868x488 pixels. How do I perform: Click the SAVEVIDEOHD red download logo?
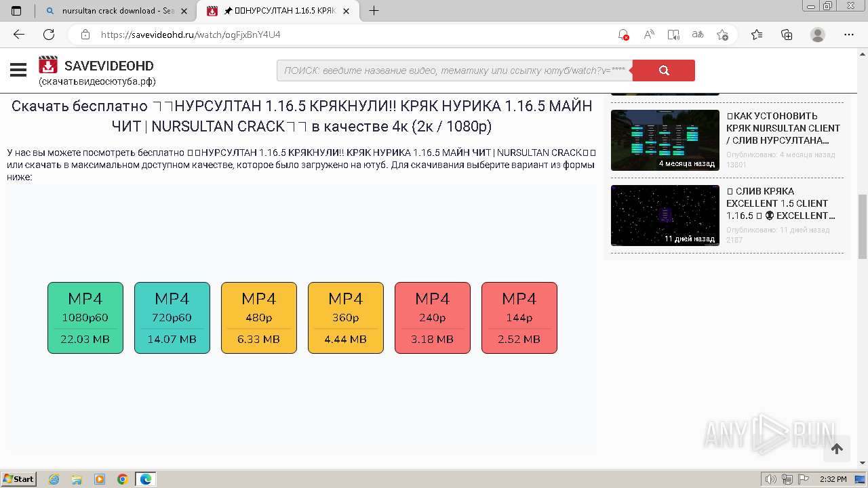(48, 65)
